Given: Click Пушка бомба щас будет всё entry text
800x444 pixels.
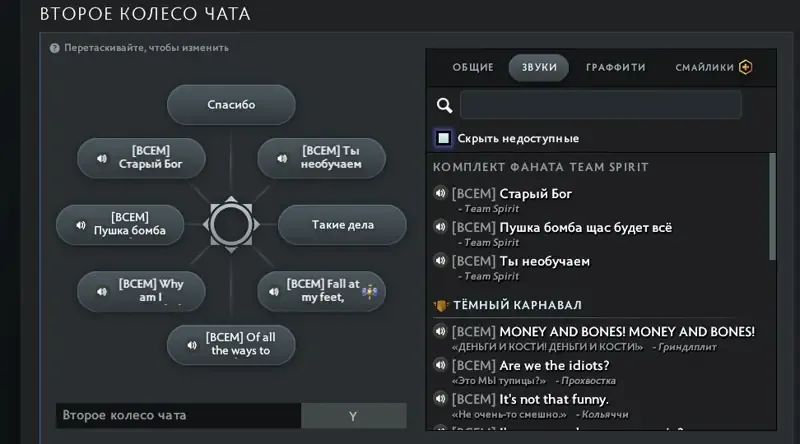Looking at the screenshot, I should pyautogui.click(x=586, y=228).
